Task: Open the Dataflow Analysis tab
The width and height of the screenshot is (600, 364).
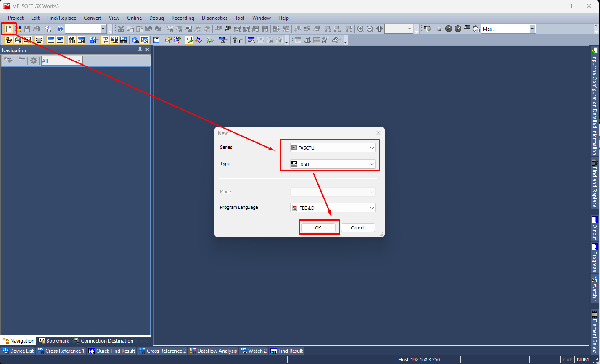Action: click(x=213, y=351)
